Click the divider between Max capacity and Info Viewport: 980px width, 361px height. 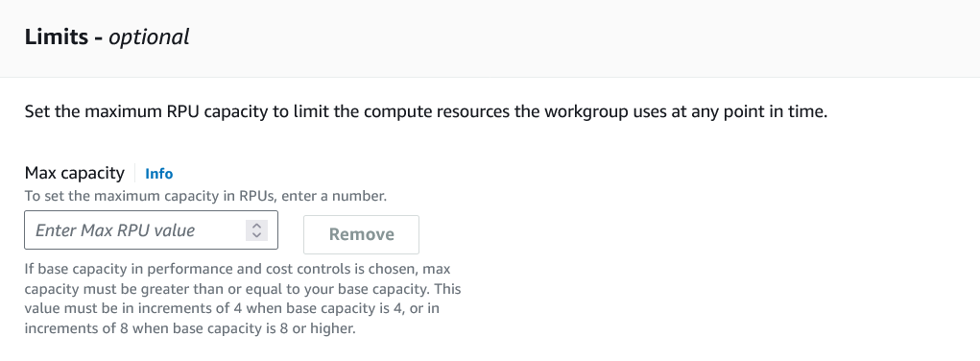pos(135,174)
